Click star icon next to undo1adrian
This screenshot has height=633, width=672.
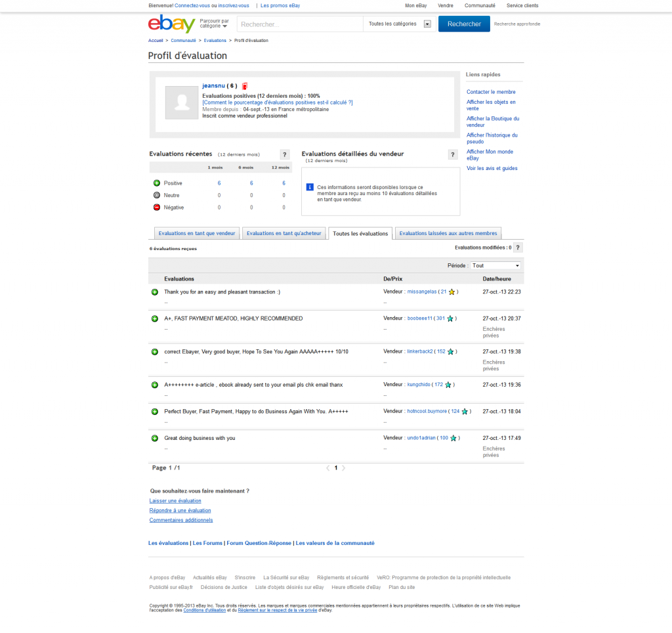pyautogui.click(x=453, y=438)
